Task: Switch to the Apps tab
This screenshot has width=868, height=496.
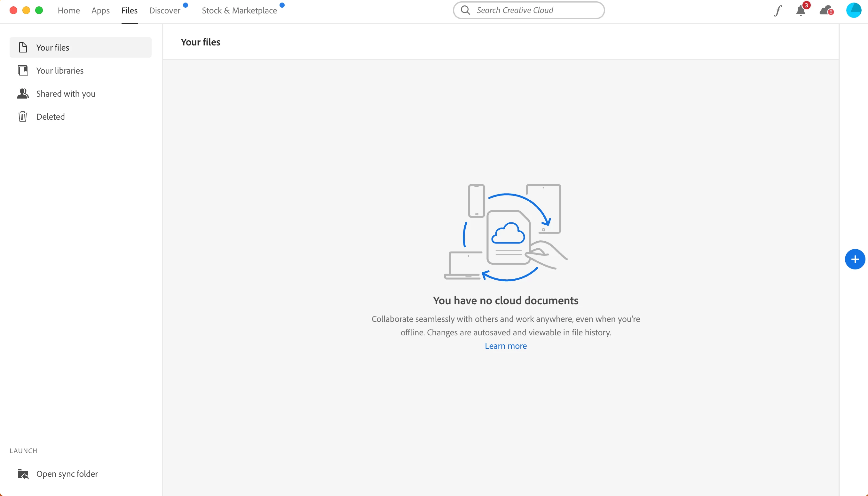Action: point(100,11)
